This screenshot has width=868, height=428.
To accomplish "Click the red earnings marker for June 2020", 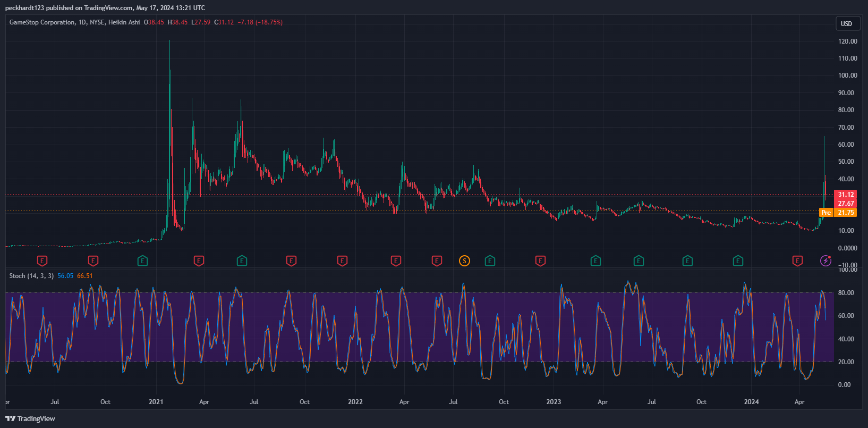I will pyautogui.click(x=42, y=261).
